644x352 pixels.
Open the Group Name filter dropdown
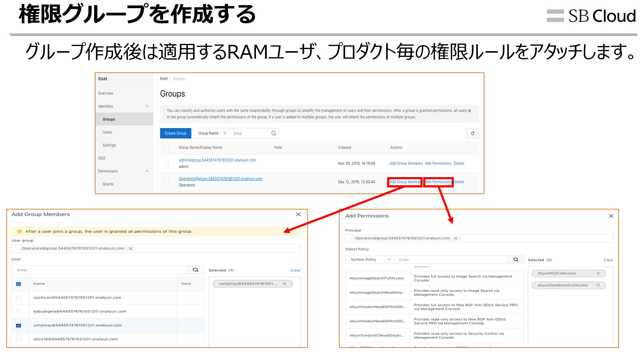[x=212, y=133]
